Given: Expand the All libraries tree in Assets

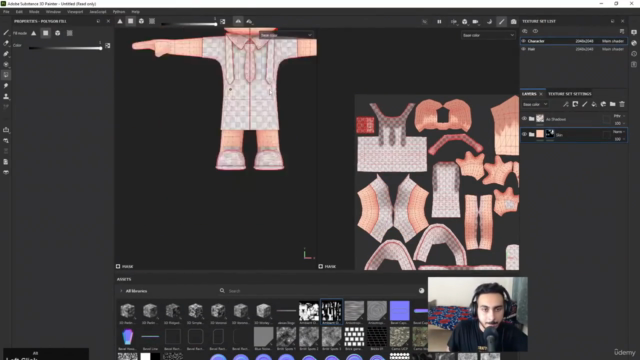Looking at the screenshot, I should [x=121, y=291].
